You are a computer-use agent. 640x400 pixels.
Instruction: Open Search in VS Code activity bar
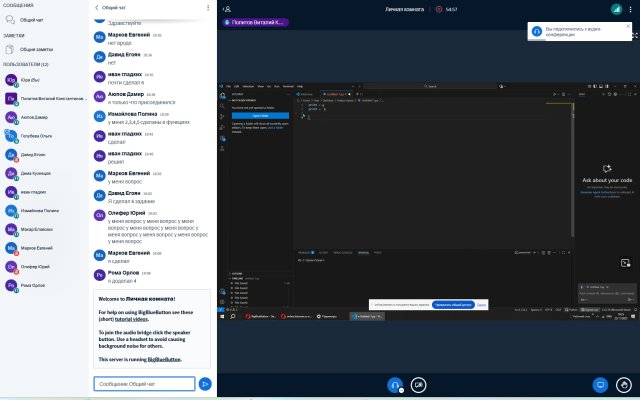click(222, 106)
